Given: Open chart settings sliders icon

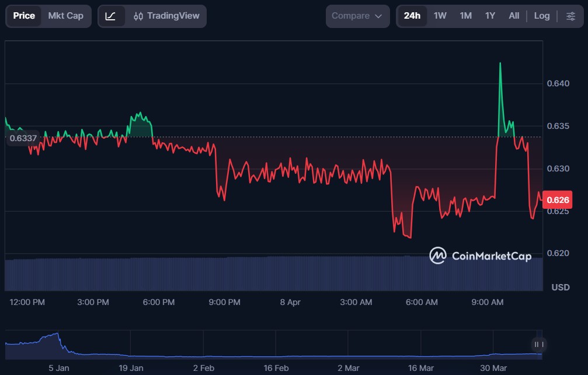Looking at the screenshot, I should click(570, 16).
